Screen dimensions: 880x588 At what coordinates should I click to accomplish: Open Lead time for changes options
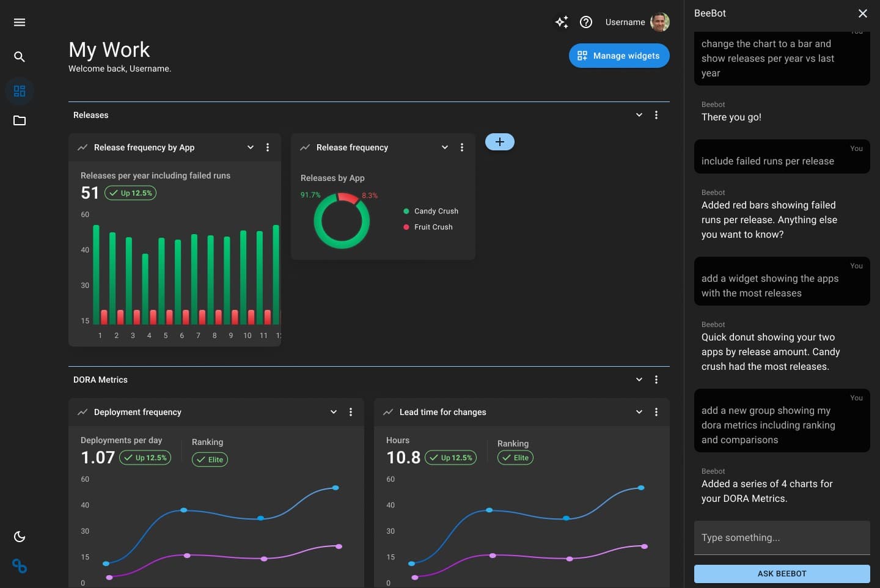[656, 412]
